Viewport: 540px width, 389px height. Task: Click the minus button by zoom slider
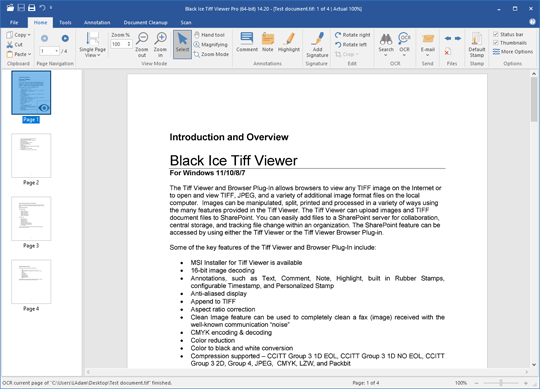click(477, 383)
